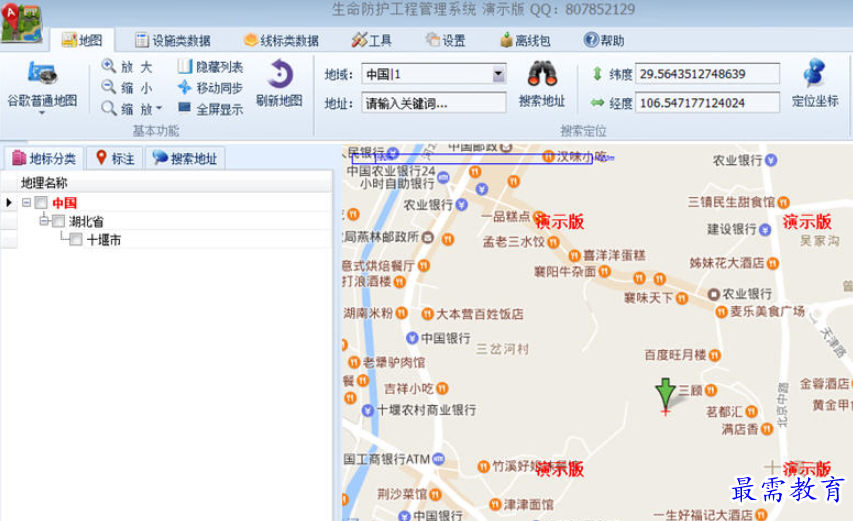Open the 搜索地址 panel tab
Viewport: 853px width, 521px height.
[185, 158]
